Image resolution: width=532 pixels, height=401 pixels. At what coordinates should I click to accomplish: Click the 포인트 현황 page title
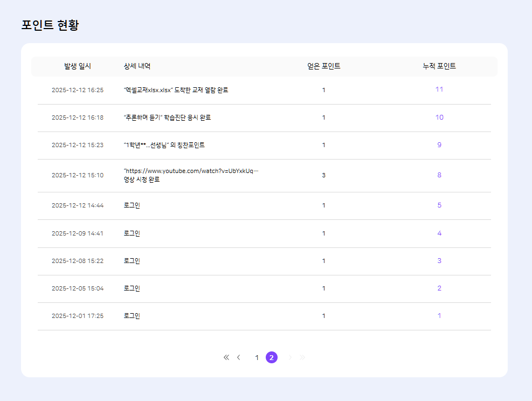point(50,25)
